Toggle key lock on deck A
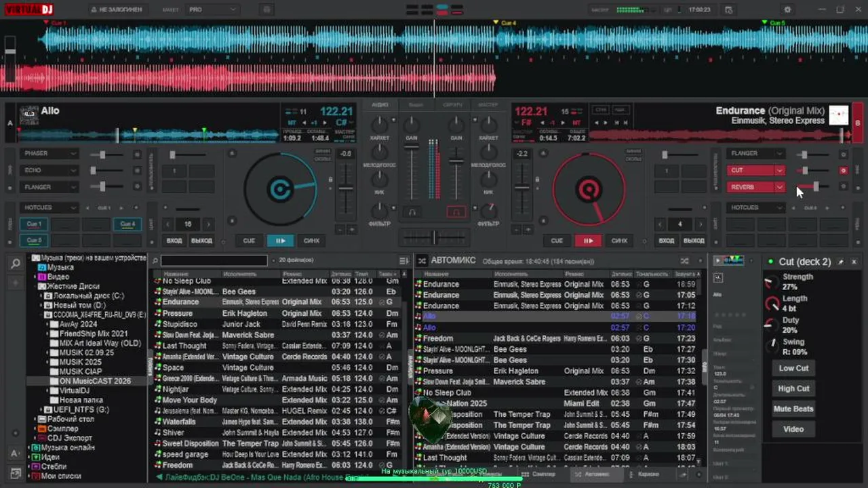 pyautogui.click(x=330, y=180)
